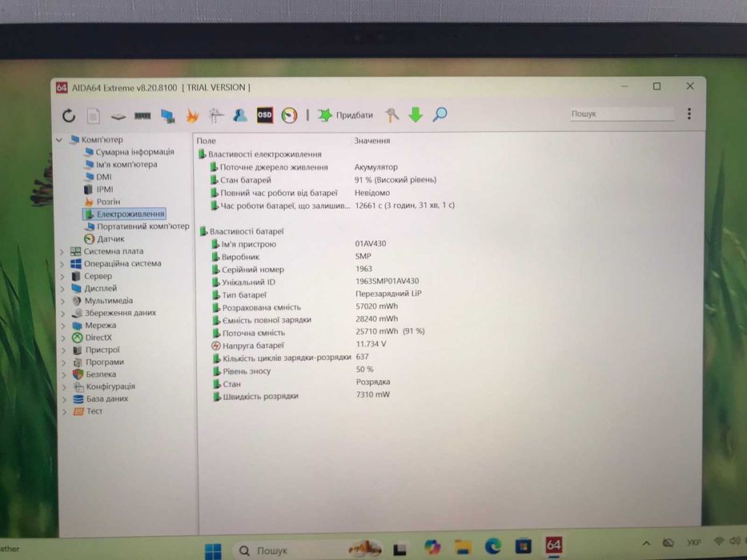
Task: Select the Пристрої tree item
Action: (96, 350)
